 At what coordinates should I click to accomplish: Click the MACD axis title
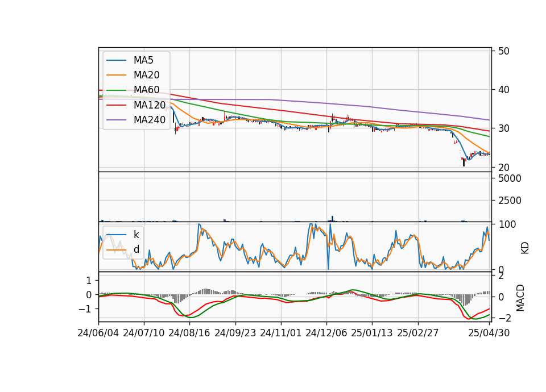(520, 298)
